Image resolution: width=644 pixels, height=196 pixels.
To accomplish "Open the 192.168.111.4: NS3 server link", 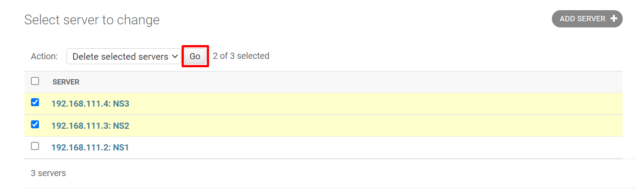I will 90,104.
